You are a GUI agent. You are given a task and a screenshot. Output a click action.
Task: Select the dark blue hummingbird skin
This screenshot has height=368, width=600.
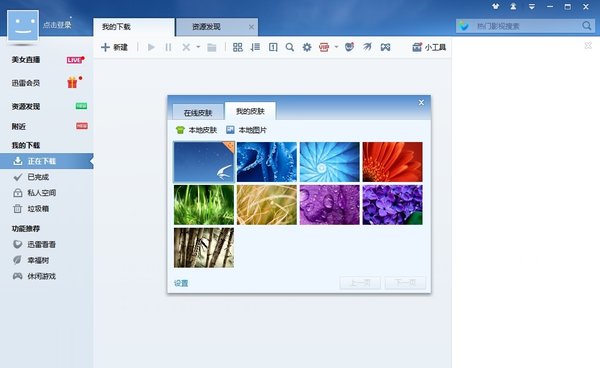pyautogui.click(x=204, y=162)
